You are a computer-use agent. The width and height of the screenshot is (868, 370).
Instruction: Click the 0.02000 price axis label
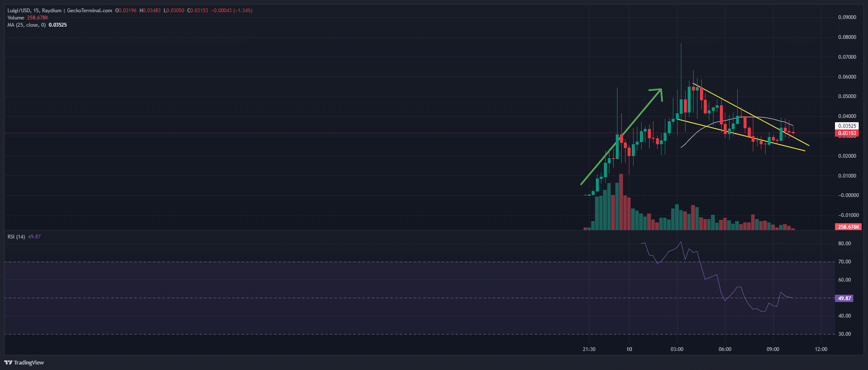tap(847, 156)
